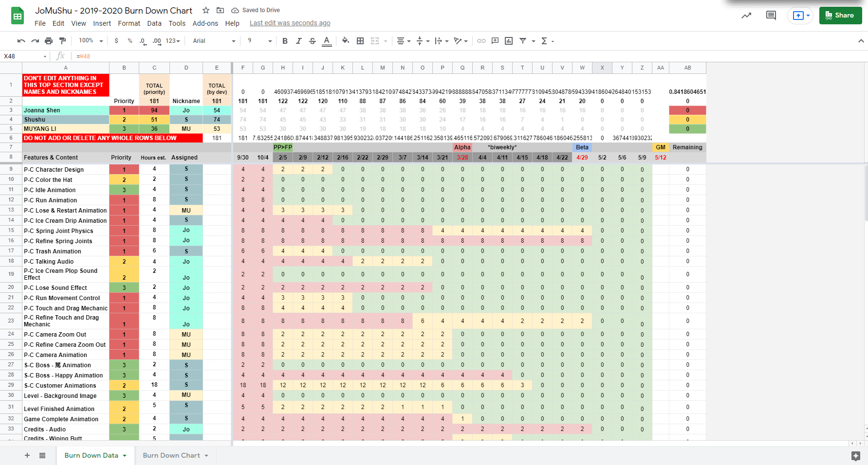Click the Joanna Shen name cell
Viewport: 868px width, 465px height.
tap(66, 110)
